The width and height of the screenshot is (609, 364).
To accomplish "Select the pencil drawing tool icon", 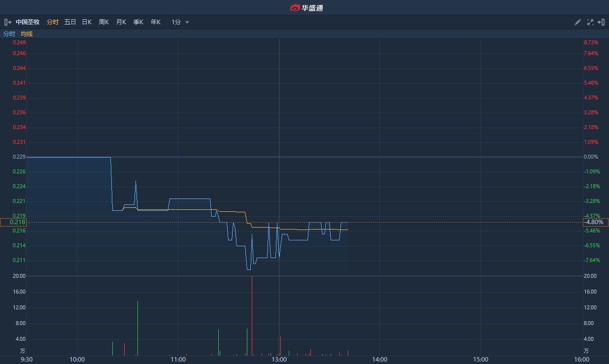I will point(577,22).
